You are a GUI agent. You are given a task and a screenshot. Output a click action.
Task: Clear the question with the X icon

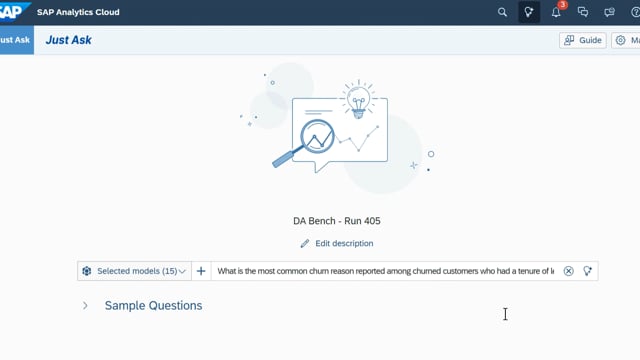(x=568, y=271)
